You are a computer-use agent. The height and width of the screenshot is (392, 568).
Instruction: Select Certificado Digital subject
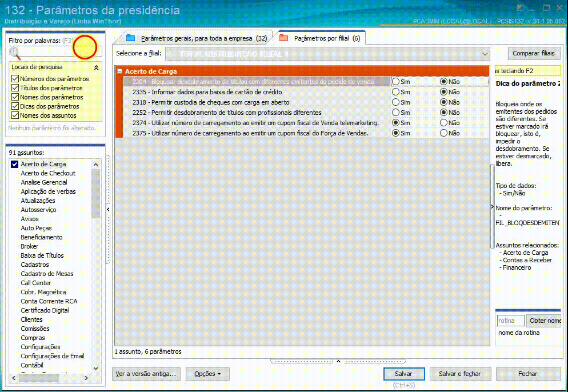pyautogui.click(x=45, y=310)
